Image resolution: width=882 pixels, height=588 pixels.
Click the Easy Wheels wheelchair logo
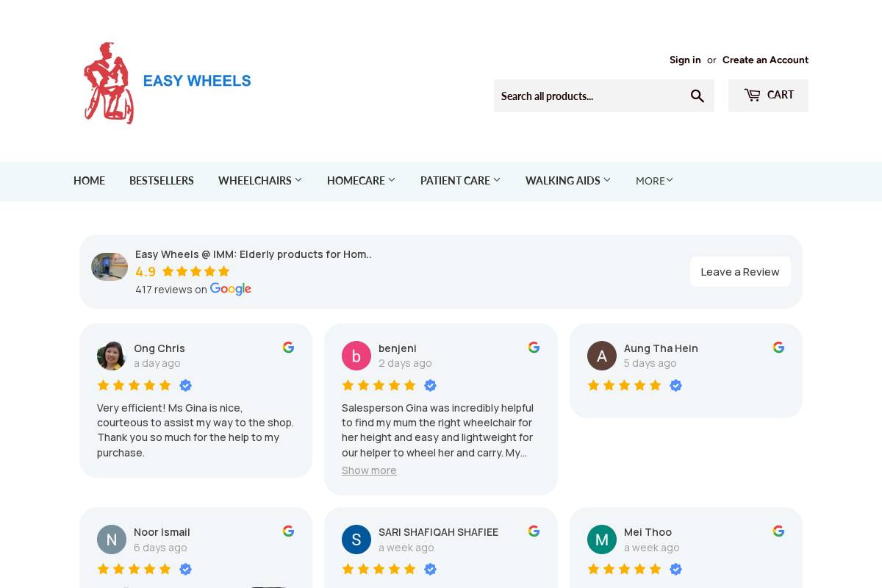[109, 82]
